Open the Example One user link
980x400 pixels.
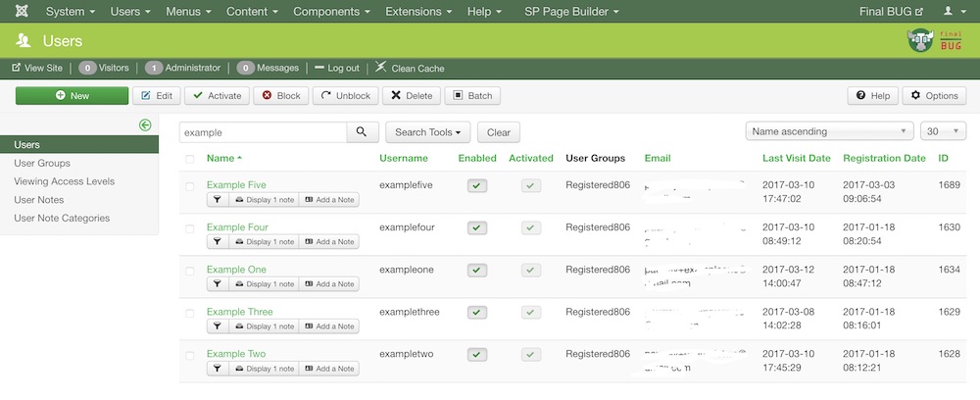coord(236,270)
